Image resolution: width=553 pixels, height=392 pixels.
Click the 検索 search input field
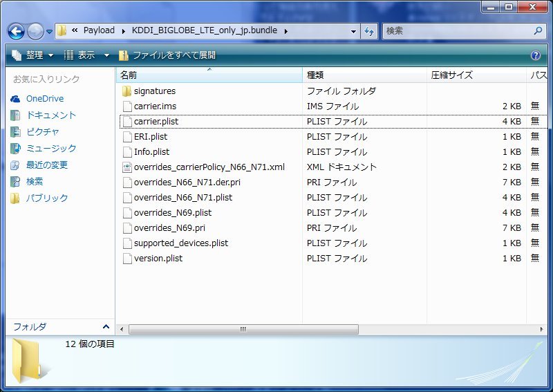456,31
